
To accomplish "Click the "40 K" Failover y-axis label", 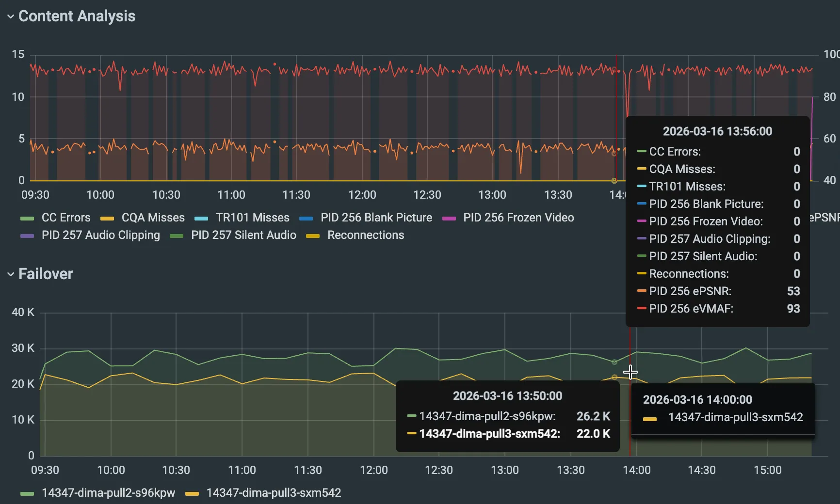I will click(23, 312).
